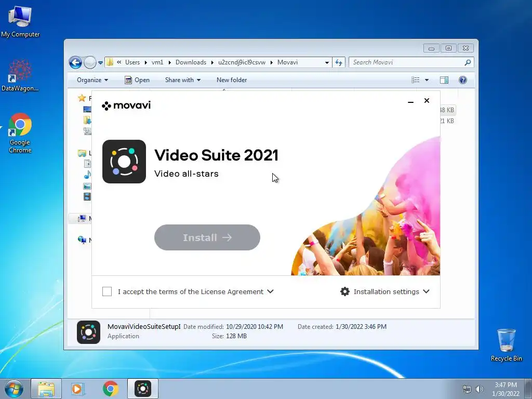Click the search magnifier icon
Viewport: 532px width, 399px height.
tap(468, 62)
